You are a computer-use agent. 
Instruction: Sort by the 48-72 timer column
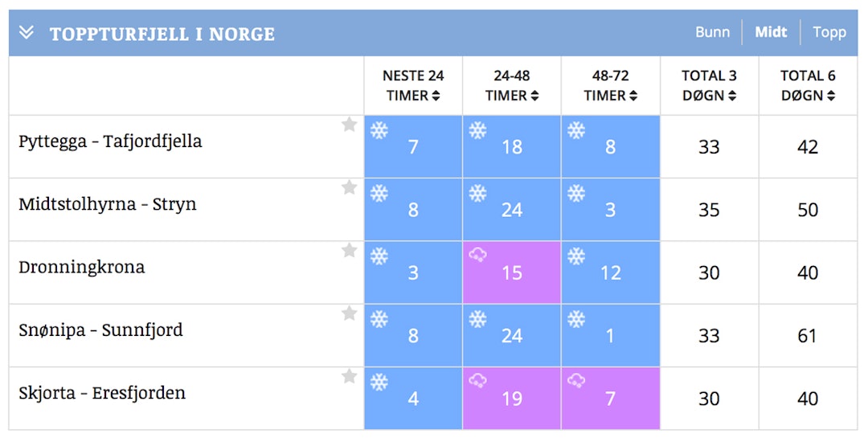(x=610, y=86)
